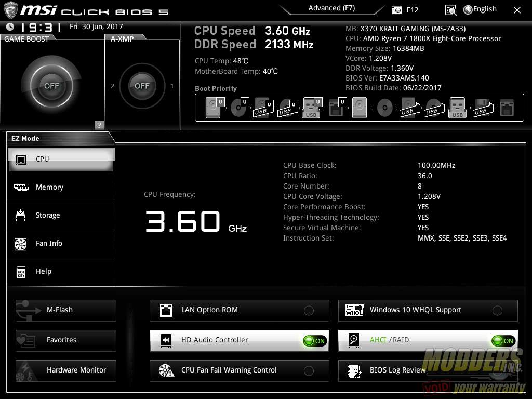Click the MSI dragon logo
Image resolution: width=532 pixels, height=399 pixels.
click(x=10, y=10)
